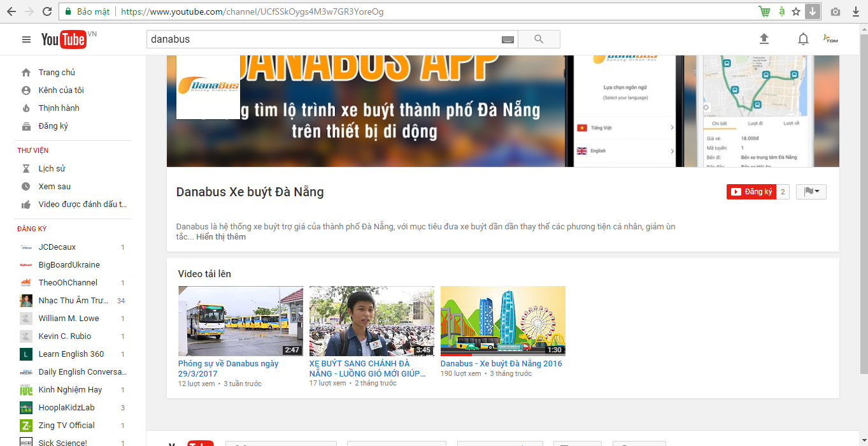The width and height of the screenshot is (868, 446).
Task: Click the Video tải lên section heading
Action: tap(204, 274)
